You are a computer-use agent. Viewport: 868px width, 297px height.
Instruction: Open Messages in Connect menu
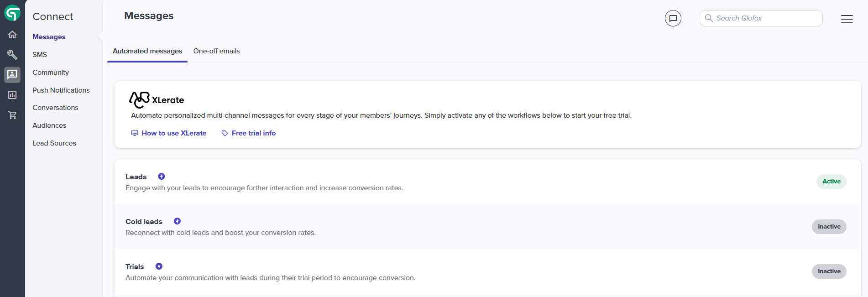click(x=49, y=37)
